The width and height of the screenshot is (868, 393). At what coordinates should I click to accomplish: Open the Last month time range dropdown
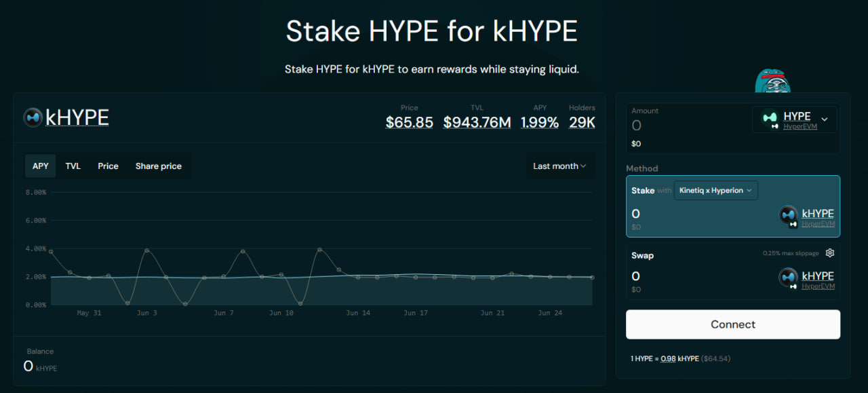pyautogui.click(x=560, y=166)
